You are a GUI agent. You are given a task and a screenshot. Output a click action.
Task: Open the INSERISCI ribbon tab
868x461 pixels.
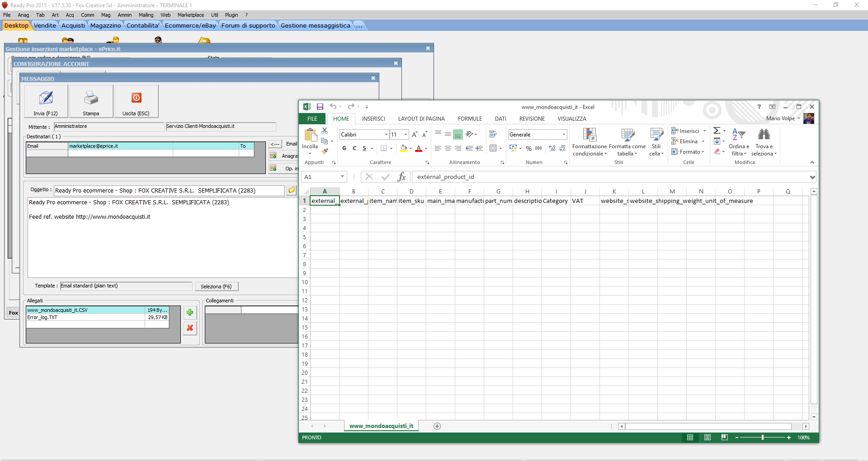373,119
